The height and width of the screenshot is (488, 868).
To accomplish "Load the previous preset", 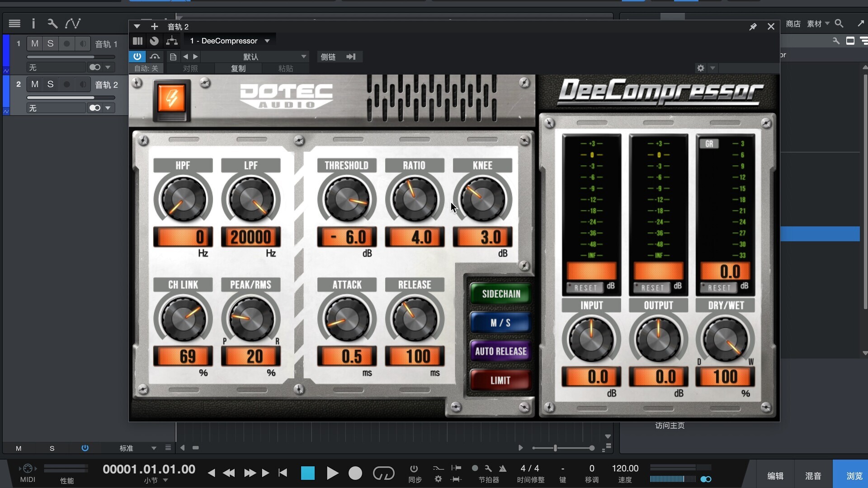I will tap(185, 57).
